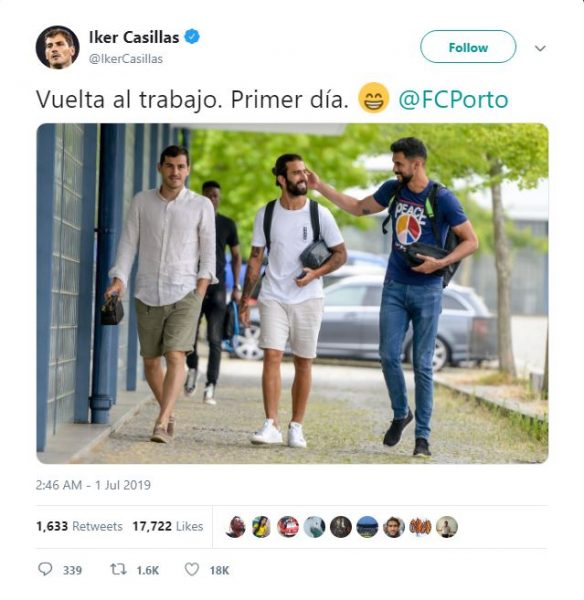
Task: Open Iker Casillas profile avatar
Action: (57, 47)
